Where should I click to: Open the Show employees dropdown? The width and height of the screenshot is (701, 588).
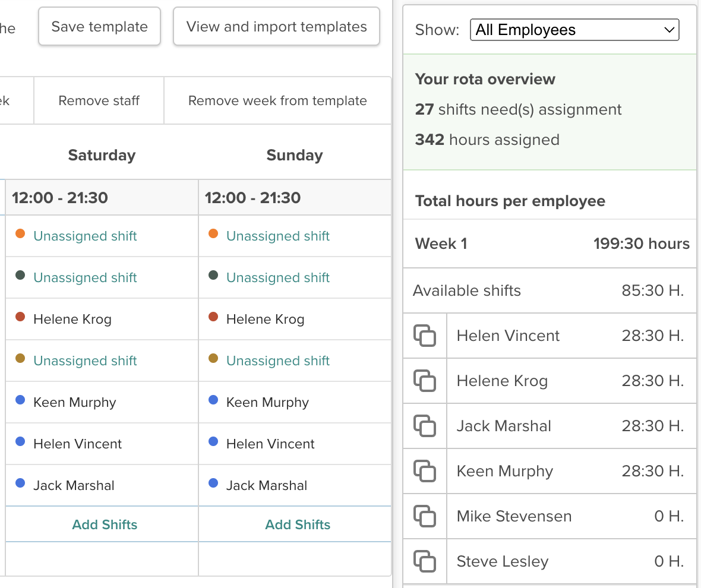574,30
